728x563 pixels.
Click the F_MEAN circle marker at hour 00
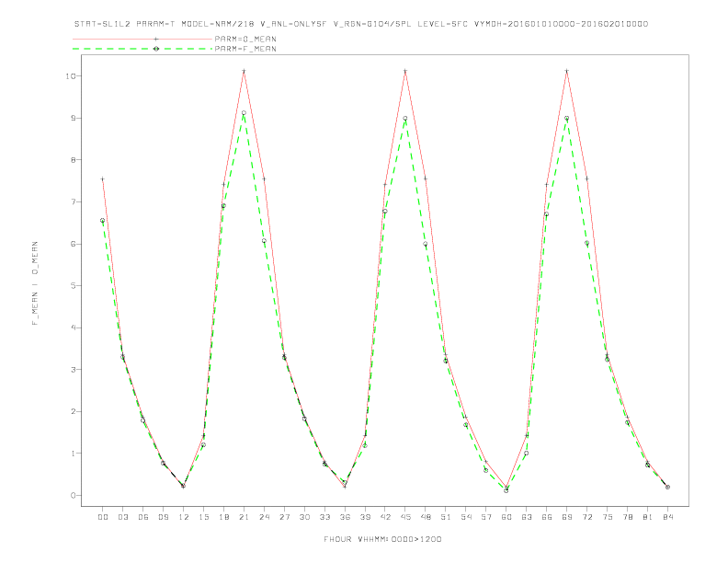pyautogui.click(x=103, y=221)
